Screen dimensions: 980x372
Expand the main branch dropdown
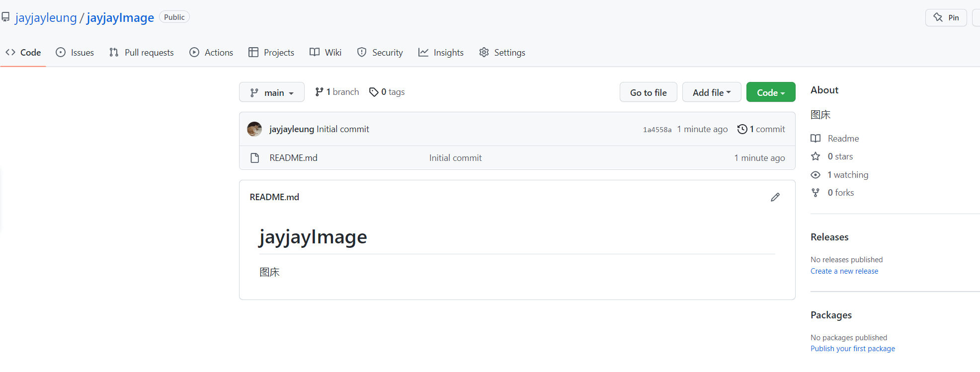pyautogui.click(x=272, y=92)
